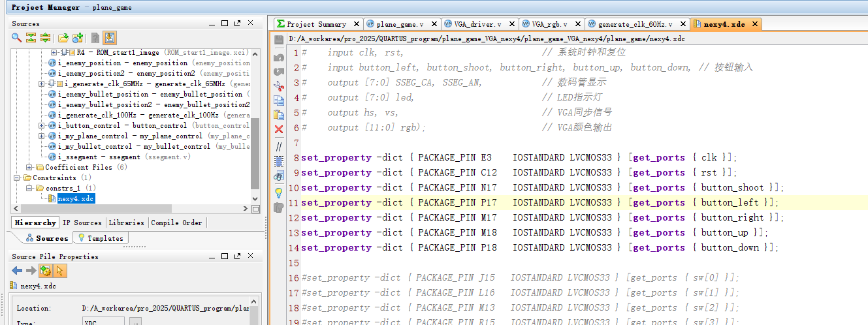Screen dimensions: 868x325
Task: Click the Undo icon in editor sidebar
Action: [279, 57]
